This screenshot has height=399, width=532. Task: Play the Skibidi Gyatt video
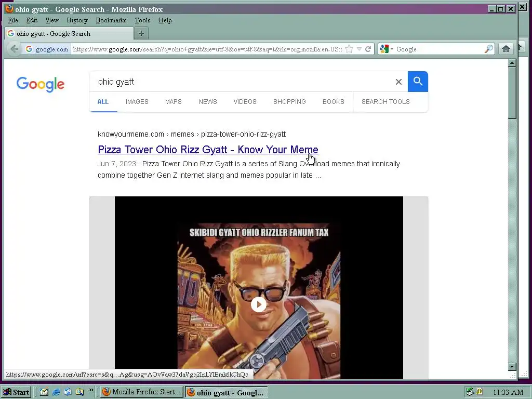(259, 304)
